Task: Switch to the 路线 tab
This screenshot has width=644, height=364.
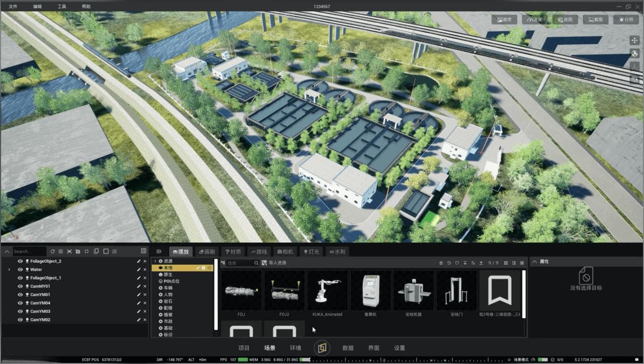Action: click(x=259, y=251)
